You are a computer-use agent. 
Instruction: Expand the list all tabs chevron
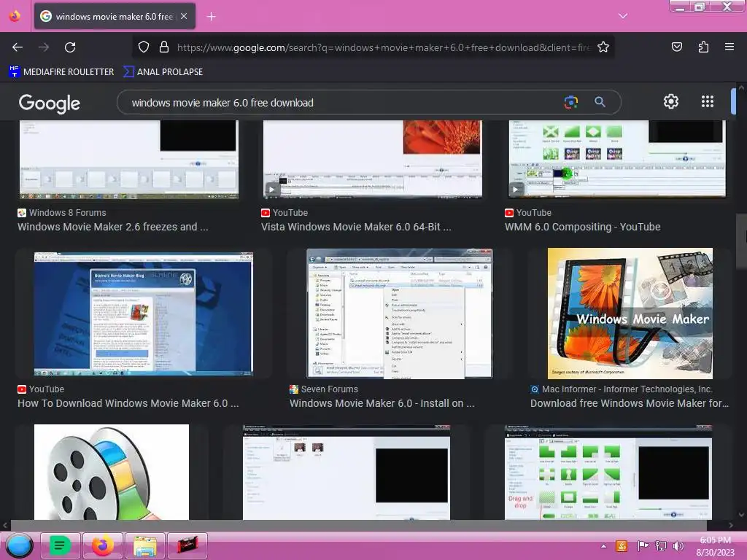[x=623, y=16]
